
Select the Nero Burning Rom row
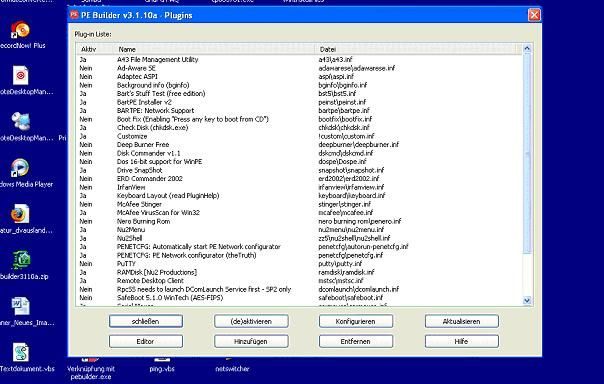[299, 221]
